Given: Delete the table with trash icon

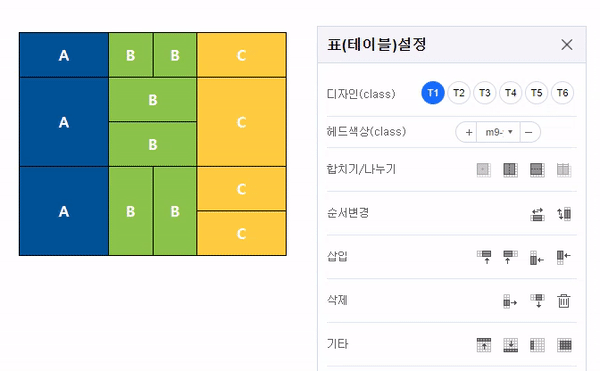Looking at the screenshot, I should (564, 301).
